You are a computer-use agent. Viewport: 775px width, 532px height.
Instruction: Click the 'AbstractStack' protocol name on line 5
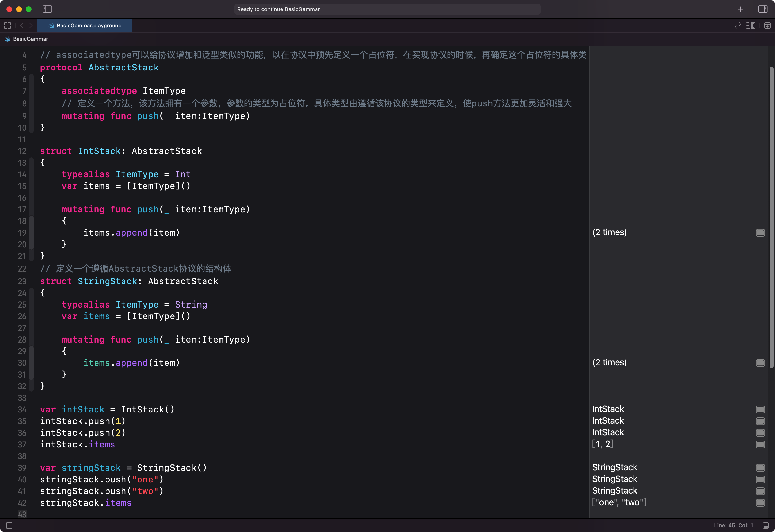[123, 67]
